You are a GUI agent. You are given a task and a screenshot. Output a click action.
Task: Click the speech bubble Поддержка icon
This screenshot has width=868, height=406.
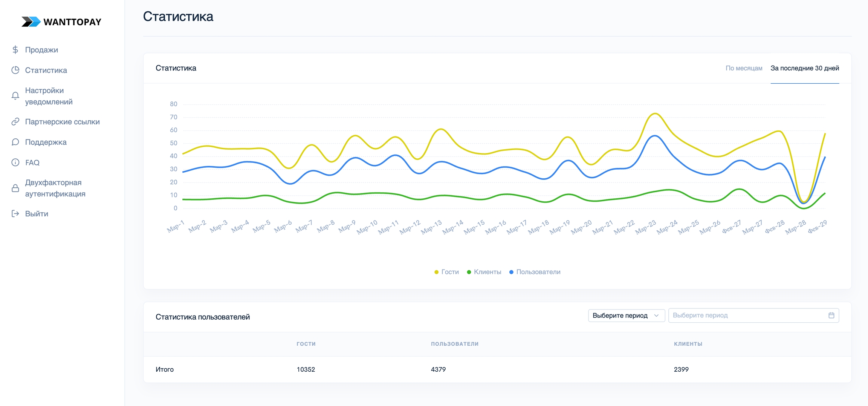[x=15, y=142]
